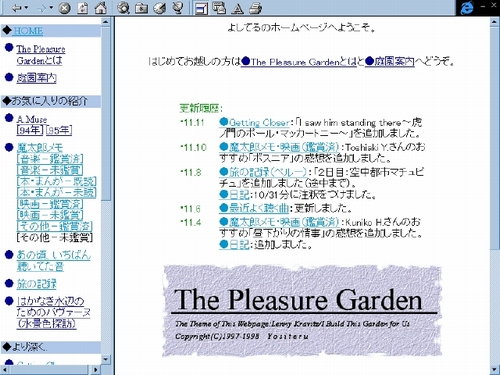This screenshot has height=375, width=500.
Task: Refresh the page using the Refresh icon
Action: (x=83, y=8)
